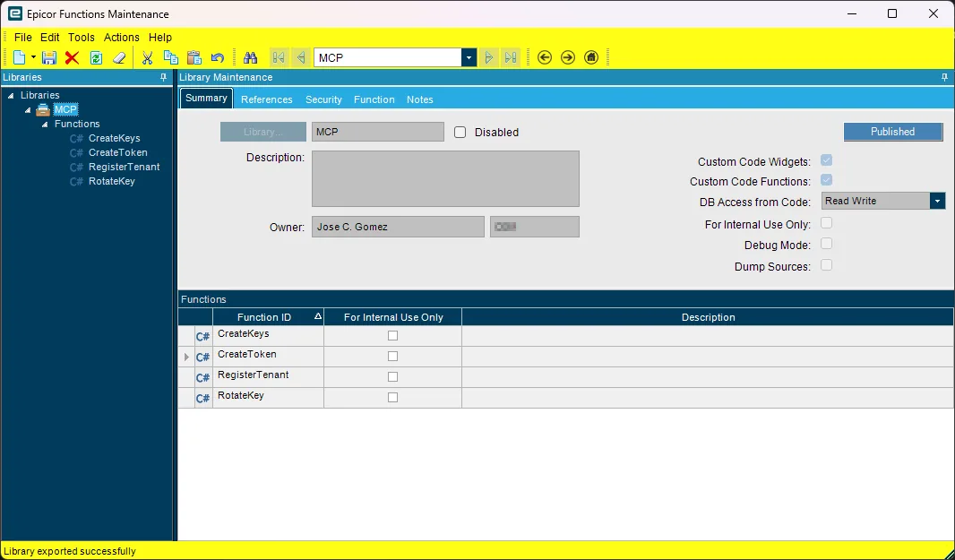Click the MCP library briefcase icon in tree

pos(43,110)
